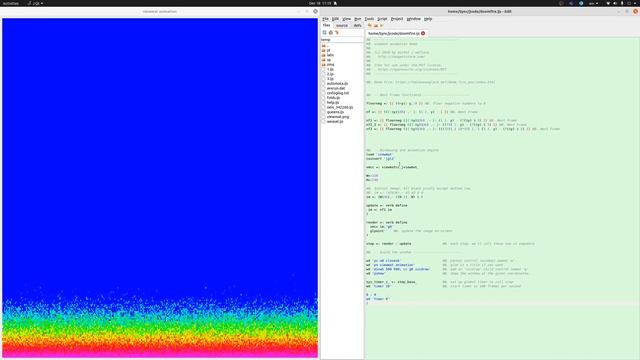Open the Edit menu
This screenshot has height=360, width=640.
(x=335, y=19)
